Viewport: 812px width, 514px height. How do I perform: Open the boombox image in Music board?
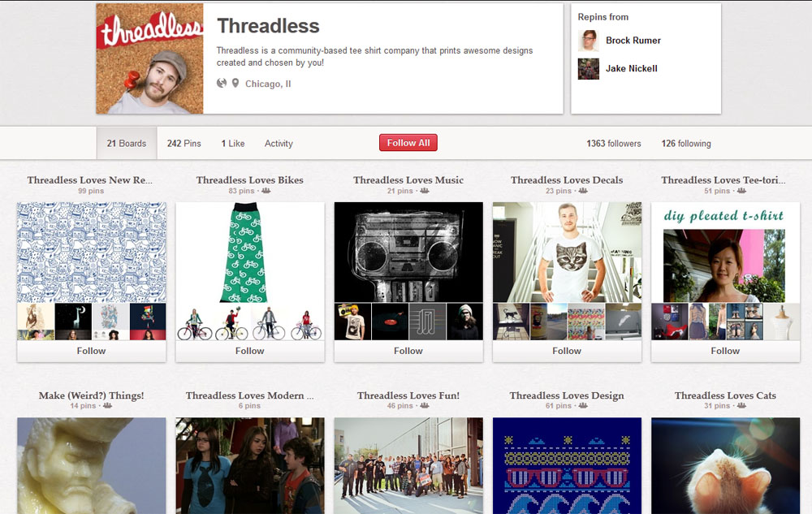tap(408, 252)
